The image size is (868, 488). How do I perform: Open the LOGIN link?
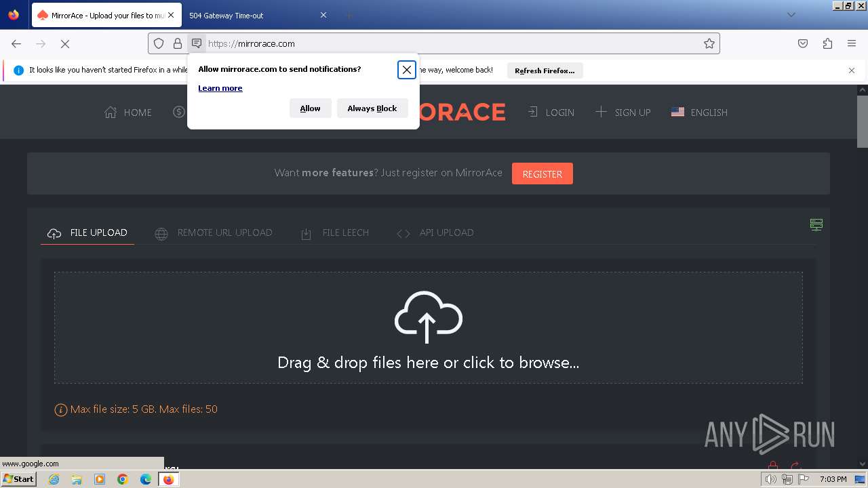(551, 113)
